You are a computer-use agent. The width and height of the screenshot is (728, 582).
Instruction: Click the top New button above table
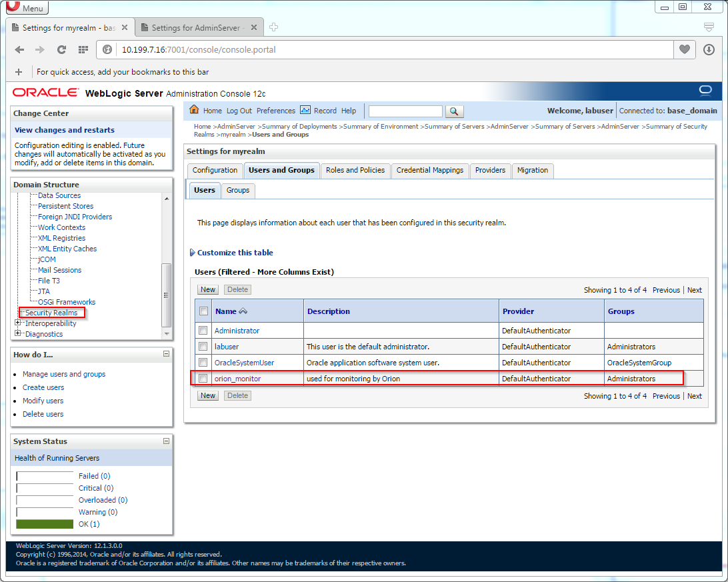[x=208, y=289]
